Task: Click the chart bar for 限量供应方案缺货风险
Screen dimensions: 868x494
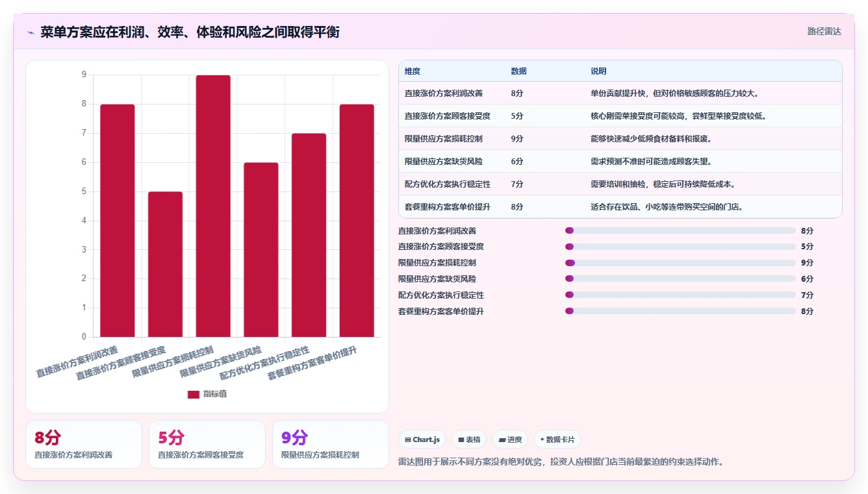Action: [261, 250]
